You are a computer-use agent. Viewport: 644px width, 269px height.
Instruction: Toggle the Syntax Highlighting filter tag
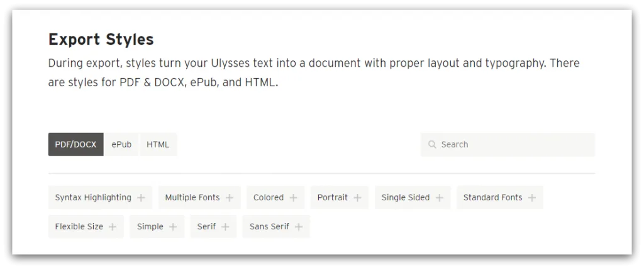pos(93,198)
